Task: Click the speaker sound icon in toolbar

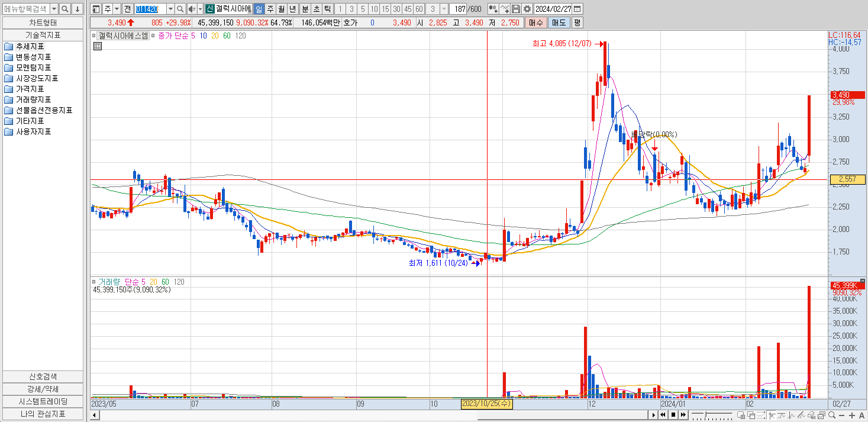Action: [192, 9]
